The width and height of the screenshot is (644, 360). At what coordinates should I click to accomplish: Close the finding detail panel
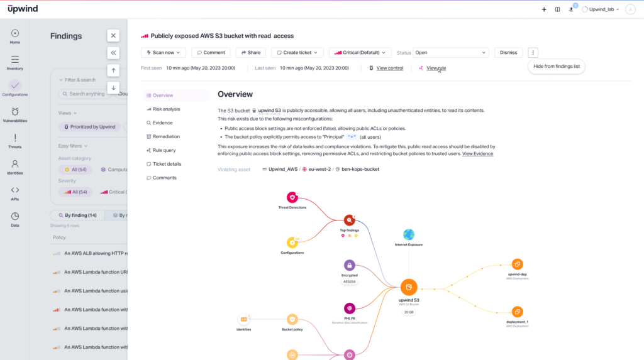point(113,36)
